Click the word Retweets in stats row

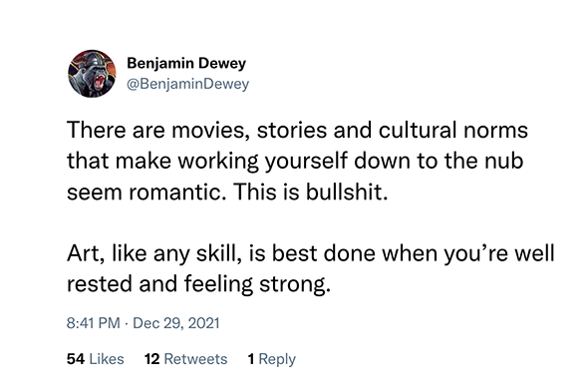click(x=195, y=359)
